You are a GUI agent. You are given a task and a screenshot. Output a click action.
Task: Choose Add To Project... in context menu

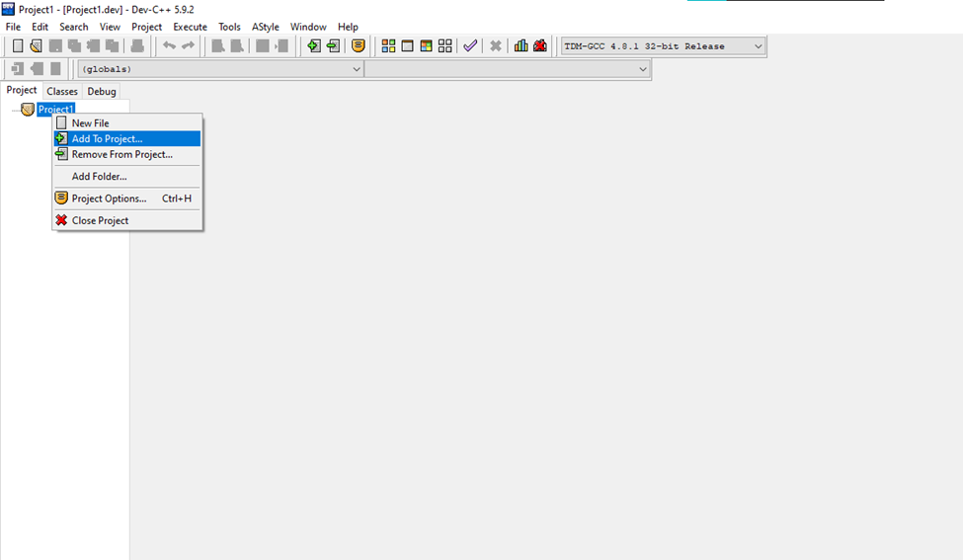(x=127, y=139)
